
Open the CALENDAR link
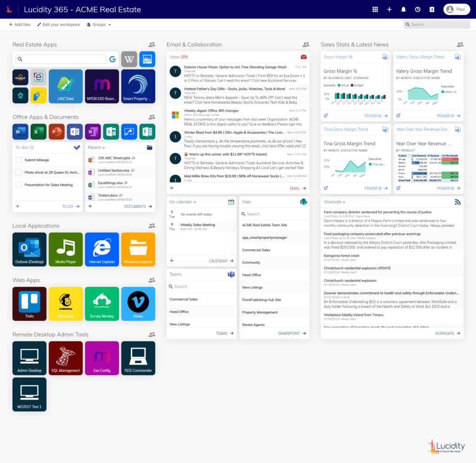click(221, 261)
